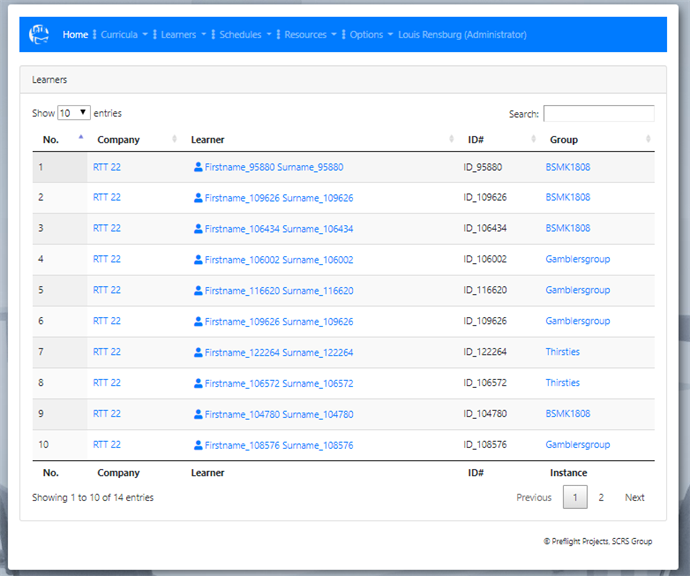This screenshot has width=690, height=576.
Task: Sort by the No. column arrow
Action: click(80, 139)
